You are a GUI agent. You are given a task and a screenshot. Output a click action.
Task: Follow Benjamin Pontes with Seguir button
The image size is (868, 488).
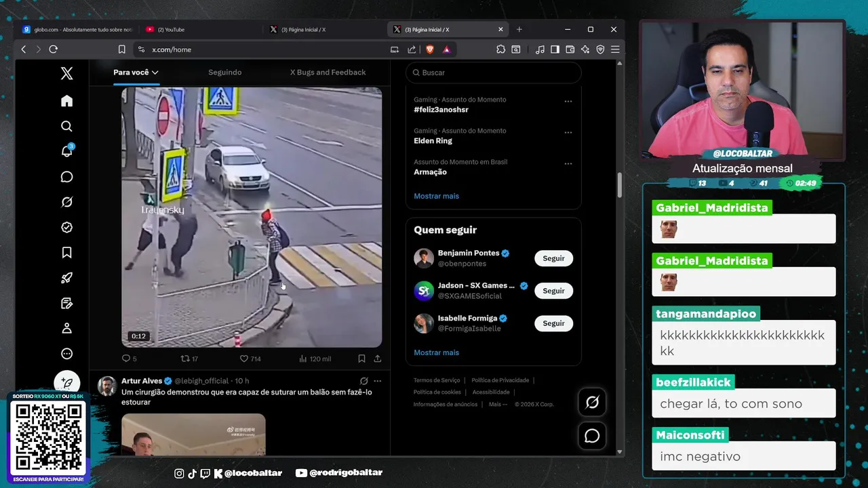(553, 258)
